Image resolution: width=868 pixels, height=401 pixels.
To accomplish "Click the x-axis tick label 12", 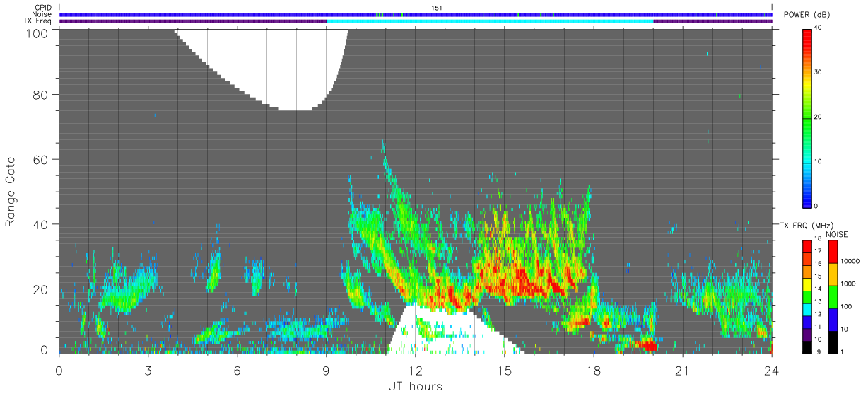I will pos(416,371).
